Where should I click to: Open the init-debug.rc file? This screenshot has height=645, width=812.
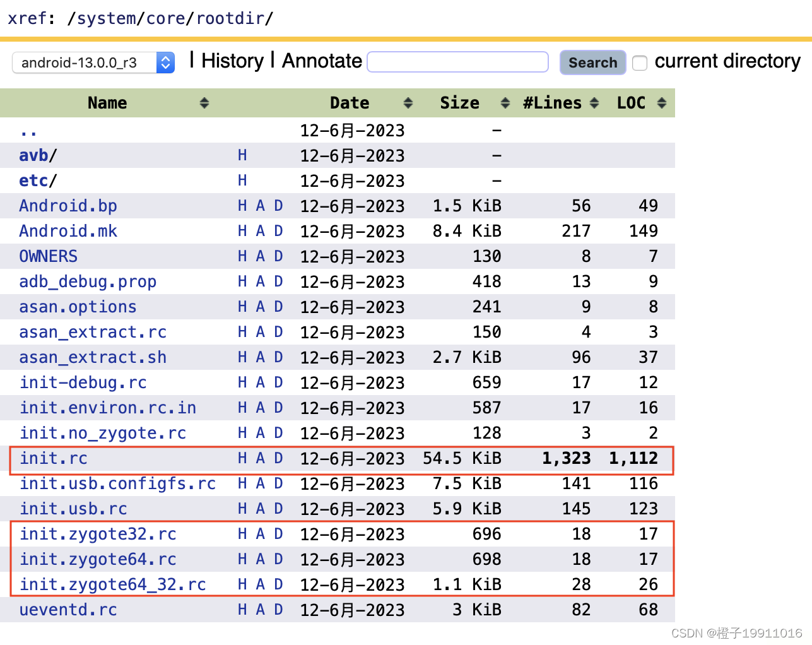(83, 382)
